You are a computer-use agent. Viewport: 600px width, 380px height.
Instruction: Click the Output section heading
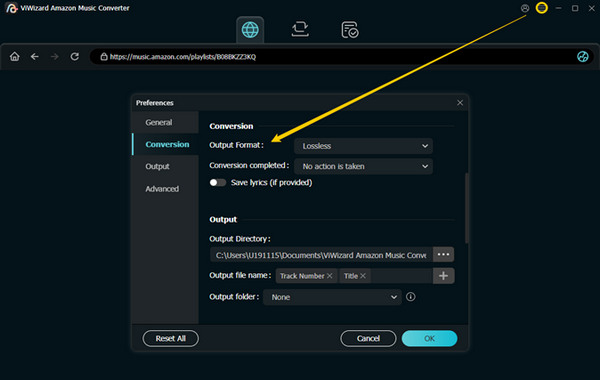click(x=223, y=219)
